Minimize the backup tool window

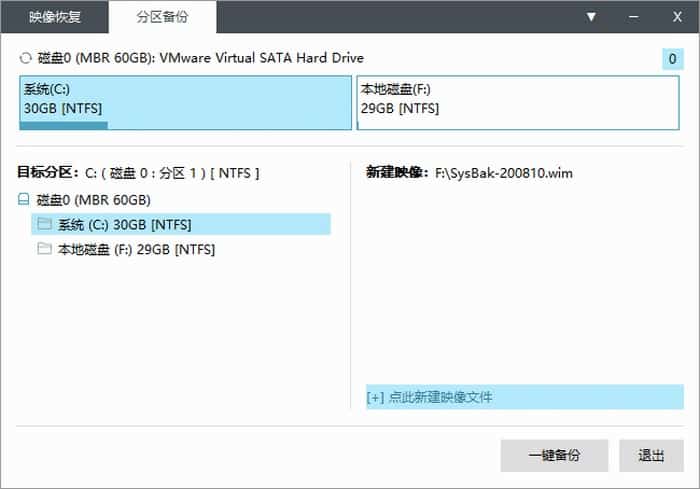coord(634,17)
